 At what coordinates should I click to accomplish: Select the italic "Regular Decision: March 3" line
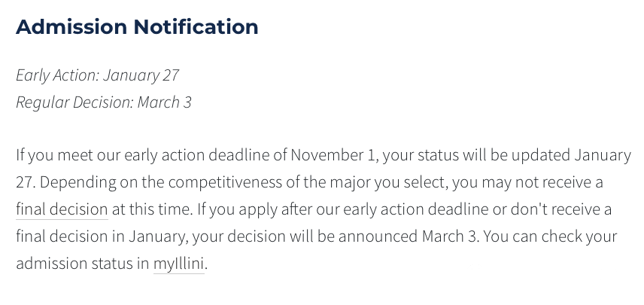[x=104, y=102]
